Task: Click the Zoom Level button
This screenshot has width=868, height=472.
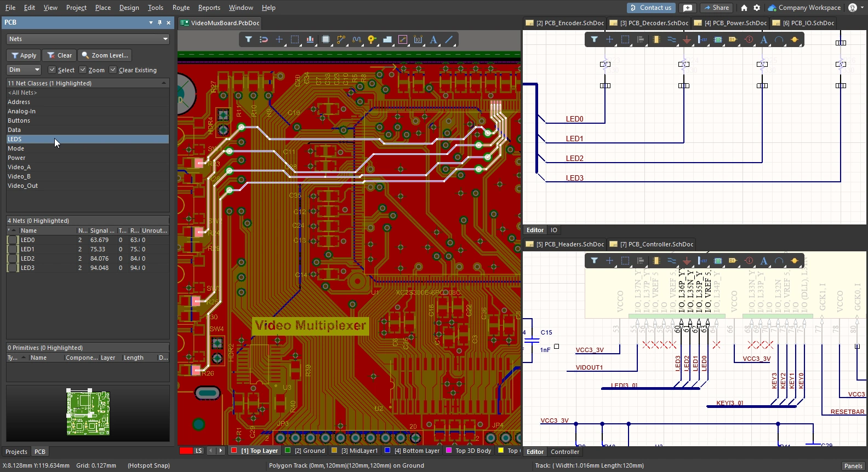Action: point(105,55)
